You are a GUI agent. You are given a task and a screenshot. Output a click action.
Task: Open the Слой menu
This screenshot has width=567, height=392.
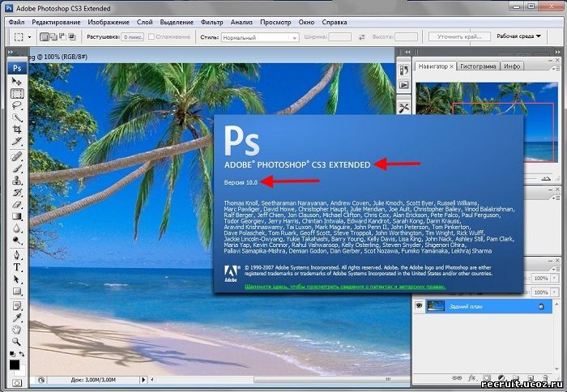[x=145, y=22]
